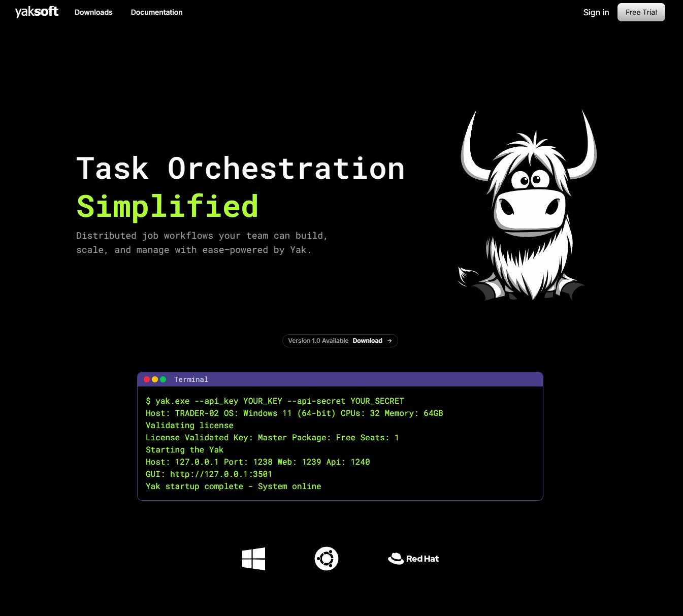Click the Red Hat platform icon
The height and width of the screenshot is (616, 683).
click(x=413, y=558)
